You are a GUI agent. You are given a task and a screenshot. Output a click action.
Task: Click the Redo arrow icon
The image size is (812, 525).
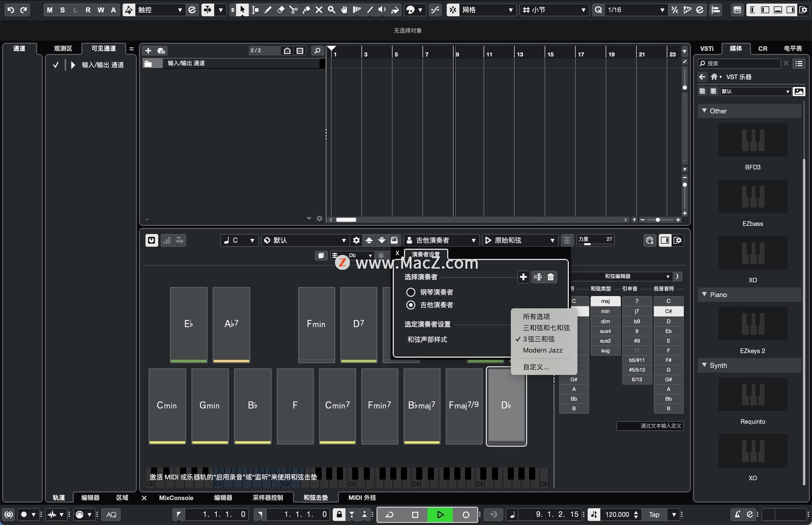24,9
